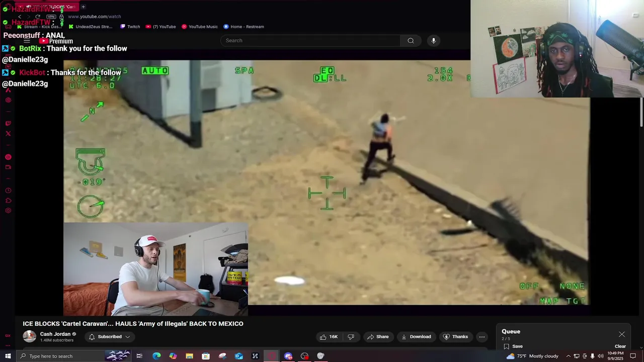
Task: Open Task View on the taskbar
Action: (139, 356)
